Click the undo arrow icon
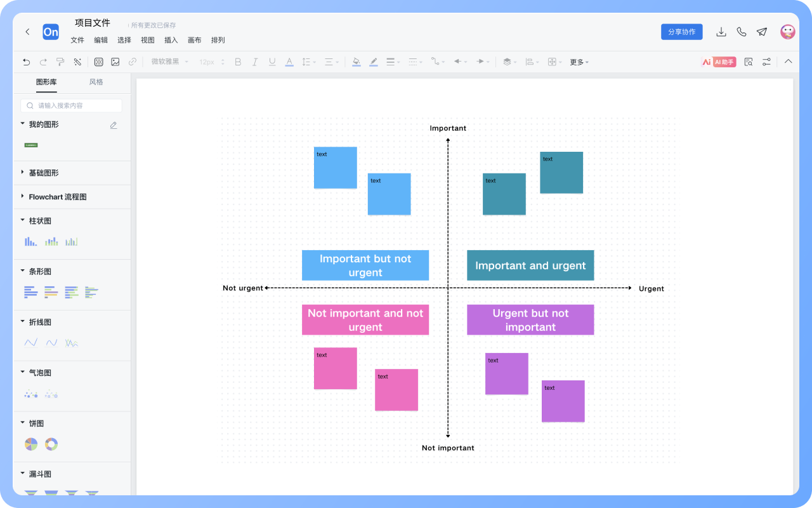Image resolution: width=812 pixels, height=508 pixels. point(26,62)
